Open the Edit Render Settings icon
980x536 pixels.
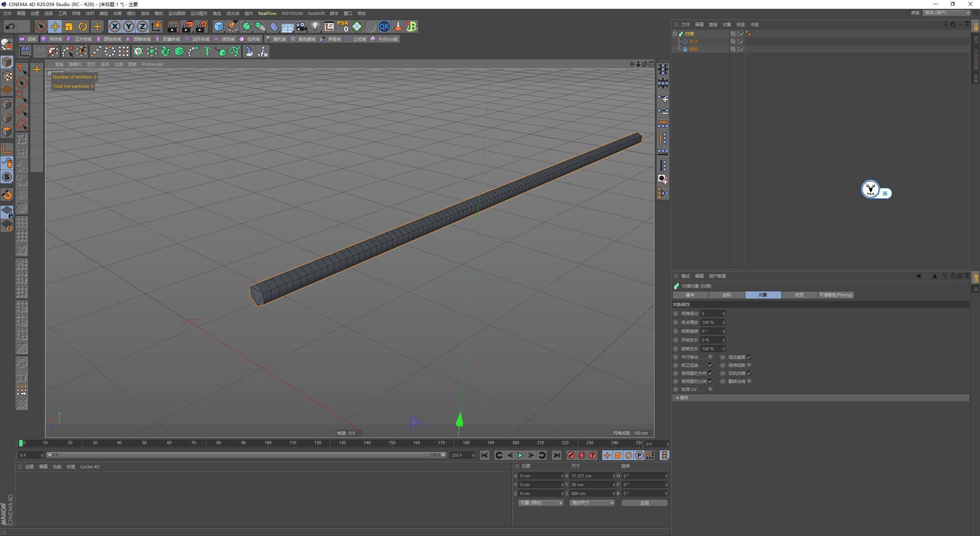click(x=202, y=26)
